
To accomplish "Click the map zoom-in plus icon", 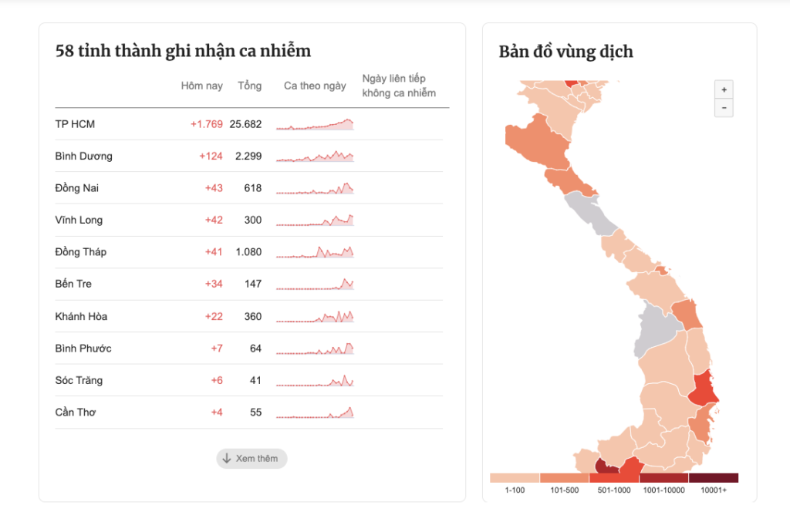I will click(724, 89).
